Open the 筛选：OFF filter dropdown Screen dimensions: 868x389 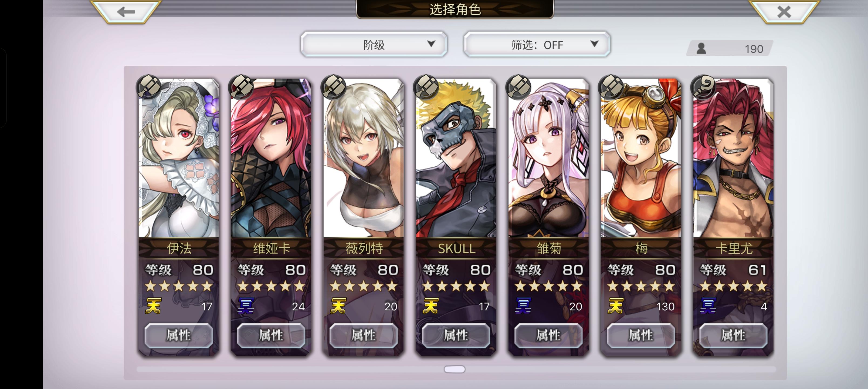pos(537,45)
